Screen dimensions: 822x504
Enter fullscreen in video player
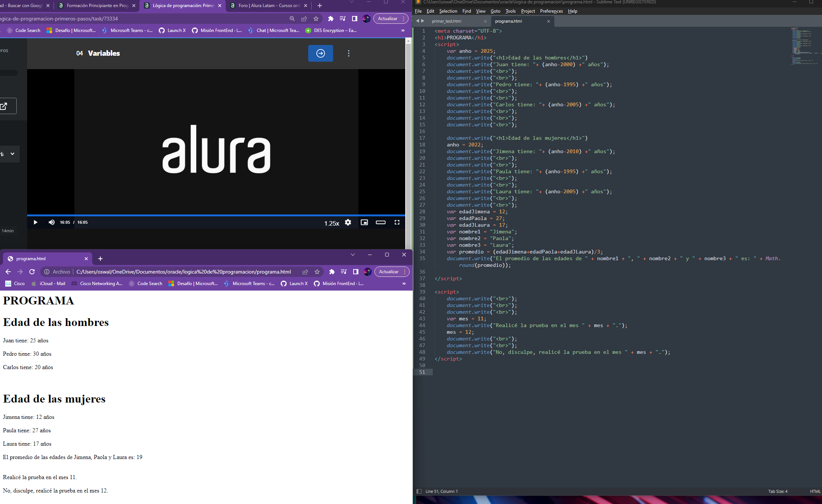pos(397,222)
